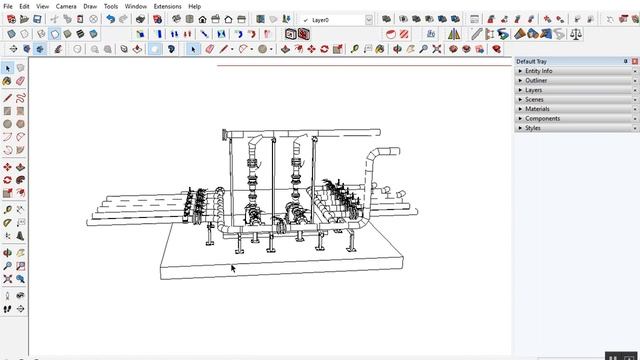This screenshot has height=360, width=640.
Task: Select the Dimension tool
Action: (x=20, y=210)
